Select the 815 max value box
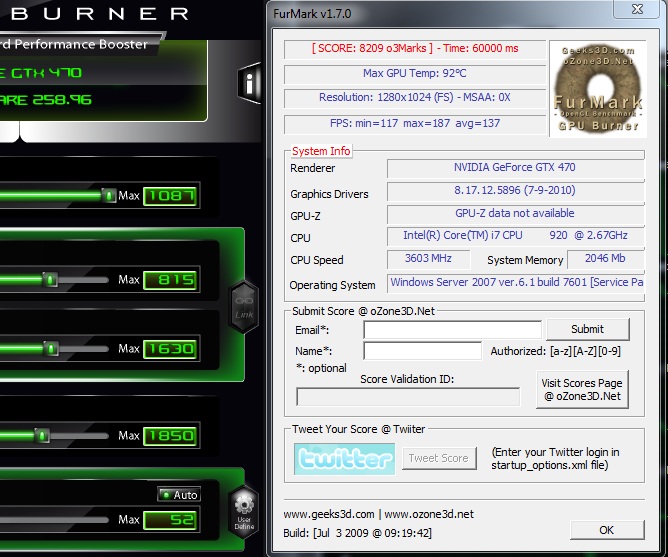This screenshot has height=557, width=668. (x=170, y=280)
